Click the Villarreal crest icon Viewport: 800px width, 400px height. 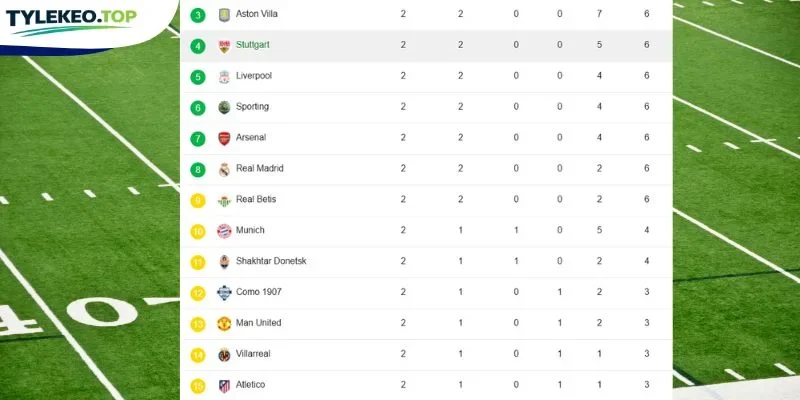(224, 355)
